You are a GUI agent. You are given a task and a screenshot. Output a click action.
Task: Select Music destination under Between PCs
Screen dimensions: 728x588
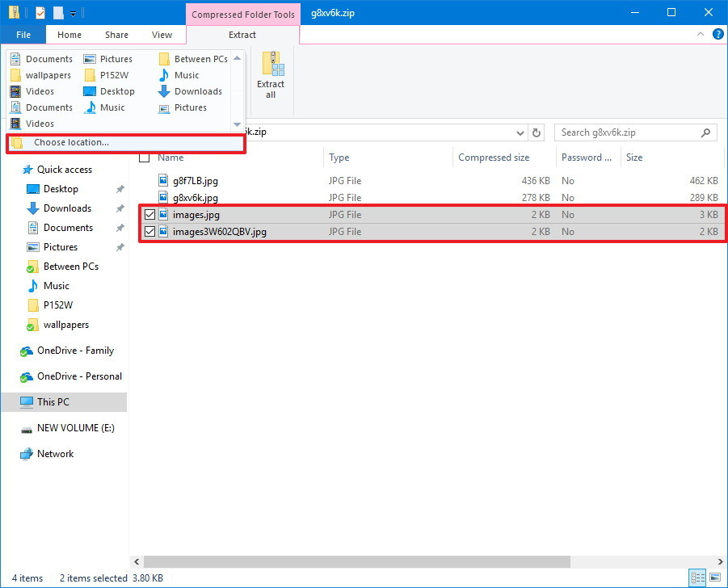pyautogui.click(x=179, y=75)
